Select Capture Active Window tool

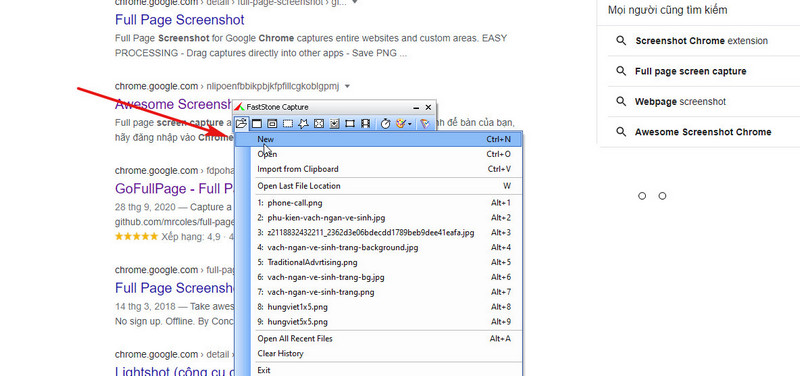[x=257, y=123]
